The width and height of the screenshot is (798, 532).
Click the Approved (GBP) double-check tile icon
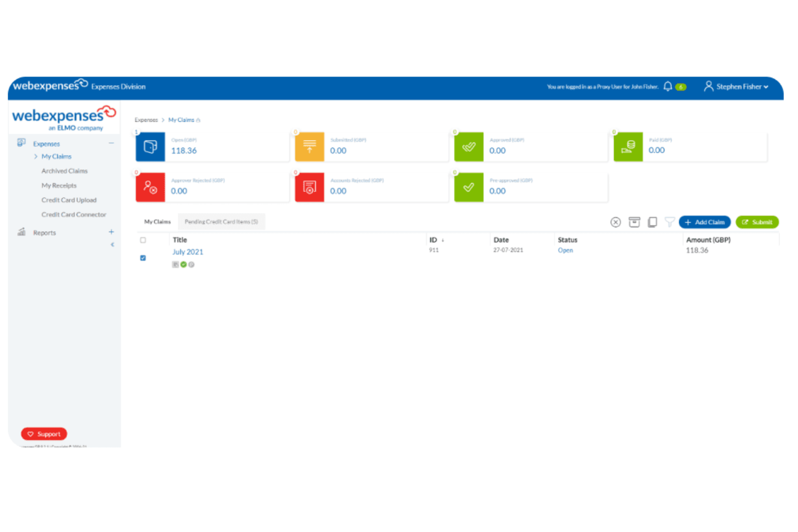469,147
